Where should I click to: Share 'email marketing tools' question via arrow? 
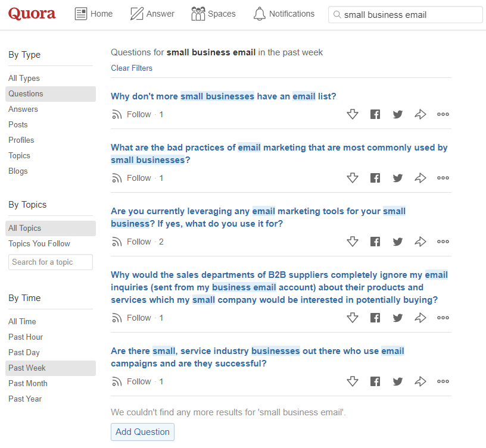tap(420, 242)
